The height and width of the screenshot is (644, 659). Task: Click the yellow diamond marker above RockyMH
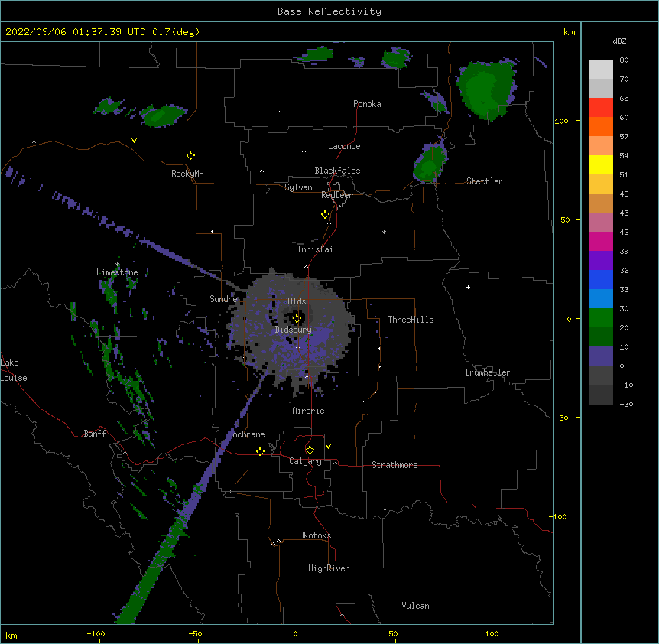point(191,156)
